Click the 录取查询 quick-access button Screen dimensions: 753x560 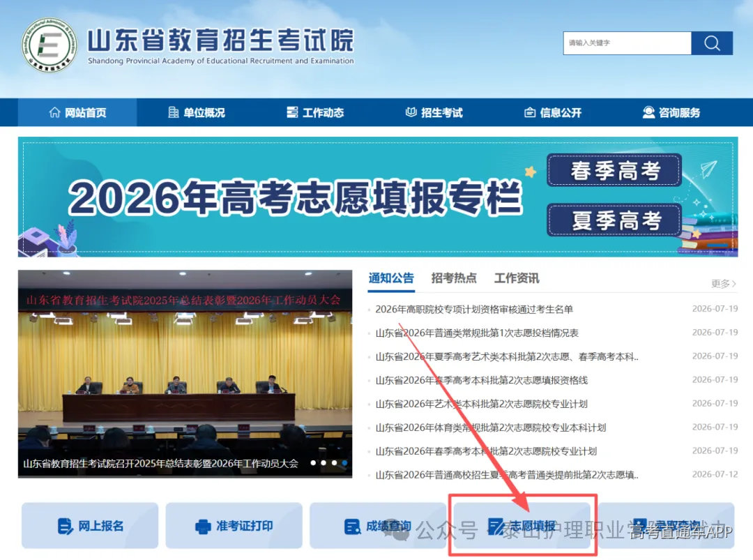(x=666, y=526)
